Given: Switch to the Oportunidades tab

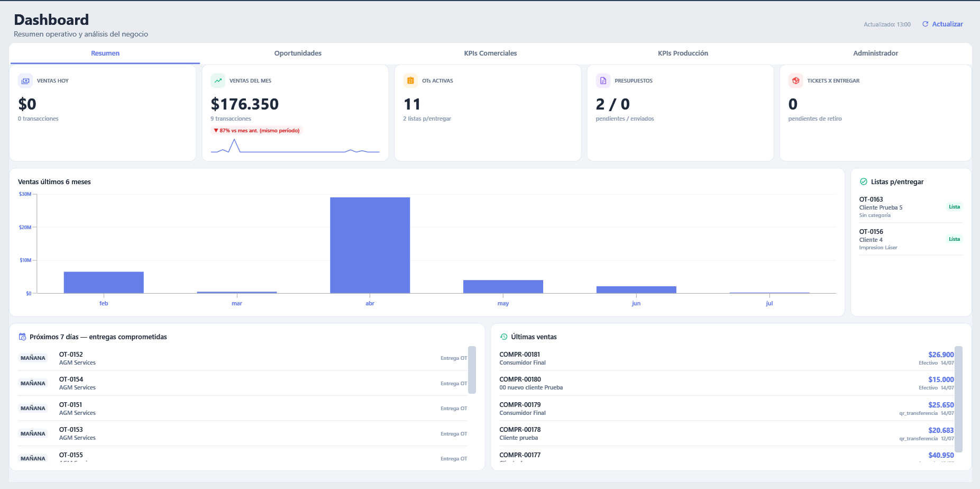Looking at the screenshot, I should click(x=298, y=53).
